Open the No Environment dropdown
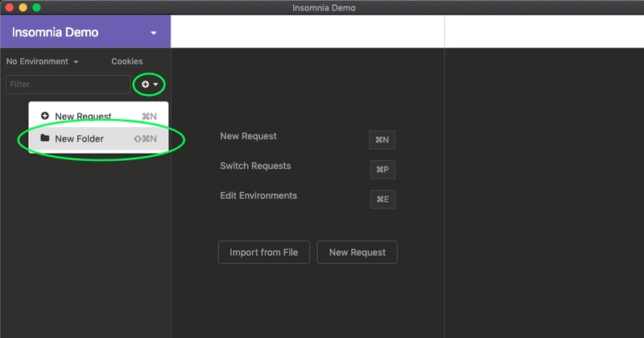Image resolution: width=644 pixels, height=338 pixels. point(43,61)
